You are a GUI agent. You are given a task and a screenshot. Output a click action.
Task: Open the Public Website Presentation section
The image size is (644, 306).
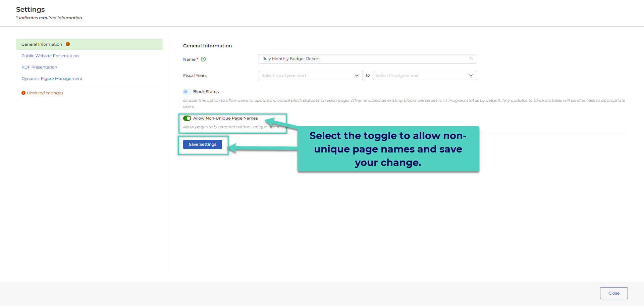click(50, 56)
